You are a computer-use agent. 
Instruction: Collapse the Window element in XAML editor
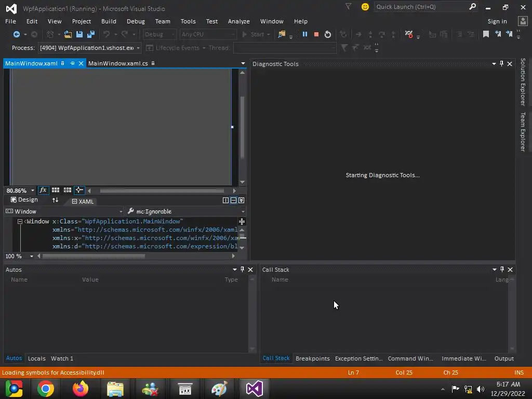[20, 221]
